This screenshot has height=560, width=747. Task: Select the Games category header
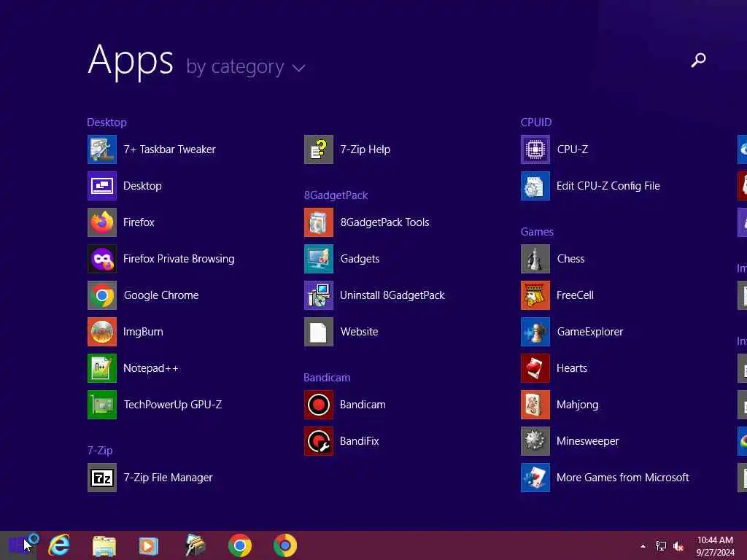[537, 232]
